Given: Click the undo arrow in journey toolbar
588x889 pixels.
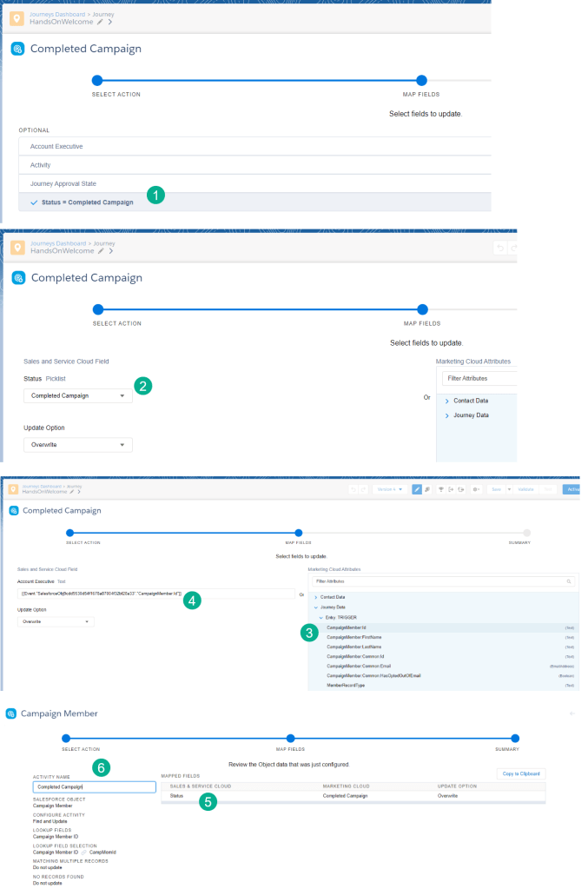Looking at the screenshot, I should point(352,489).
